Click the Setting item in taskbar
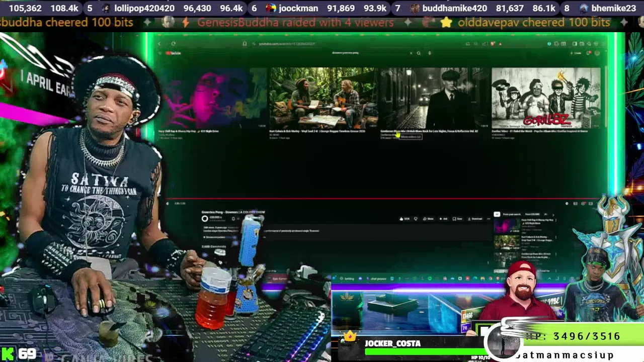This screenshot has width=644, height=362. [347, 279]
